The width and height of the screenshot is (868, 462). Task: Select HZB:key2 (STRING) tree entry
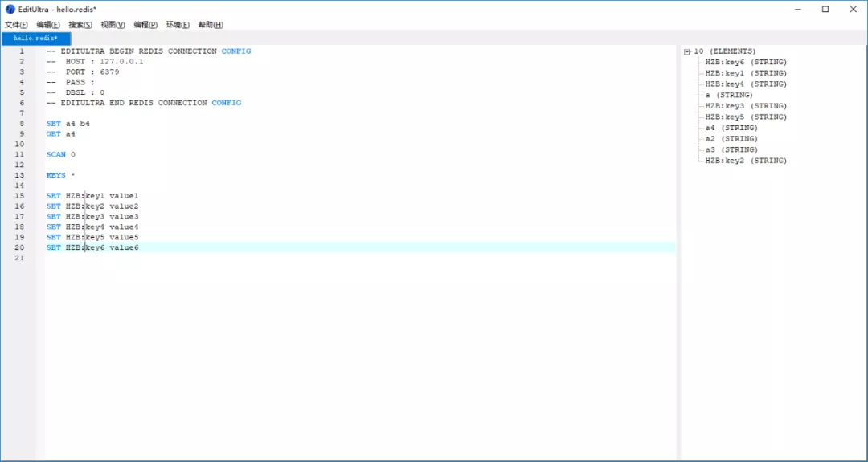pyautogui.click(x=746, y=161)
